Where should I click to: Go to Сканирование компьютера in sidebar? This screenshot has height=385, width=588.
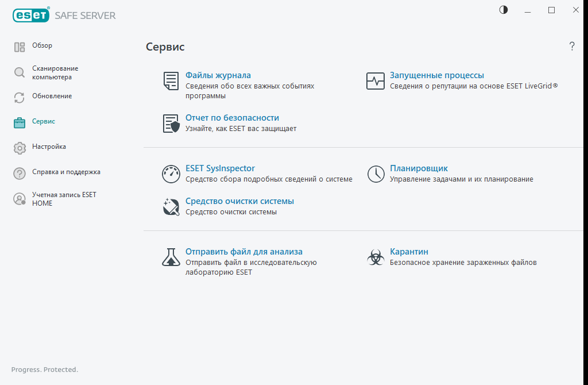coord(55,72)
